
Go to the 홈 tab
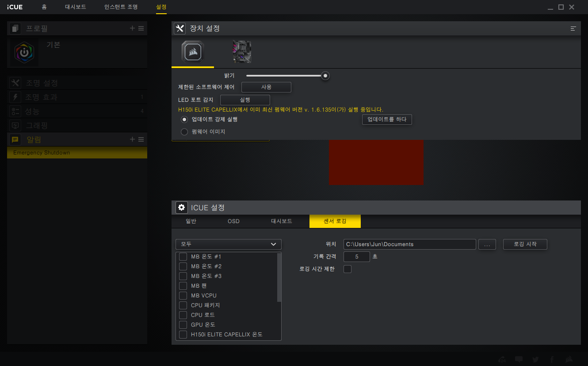[44, 7]
